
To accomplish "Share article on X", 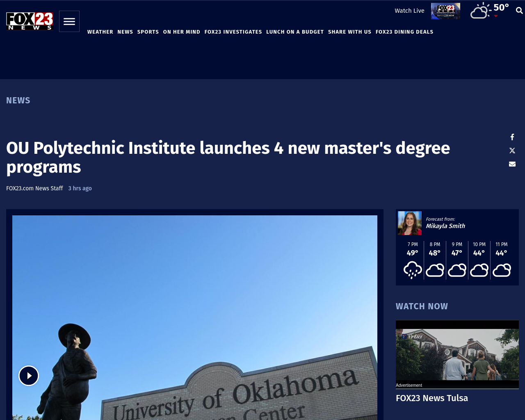I will click(x=512, y=151).
